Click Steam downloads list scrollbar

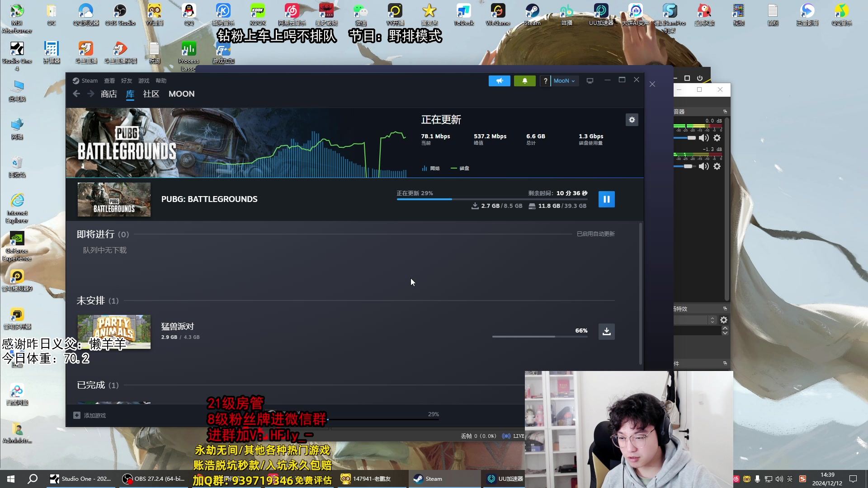[640, 294]
